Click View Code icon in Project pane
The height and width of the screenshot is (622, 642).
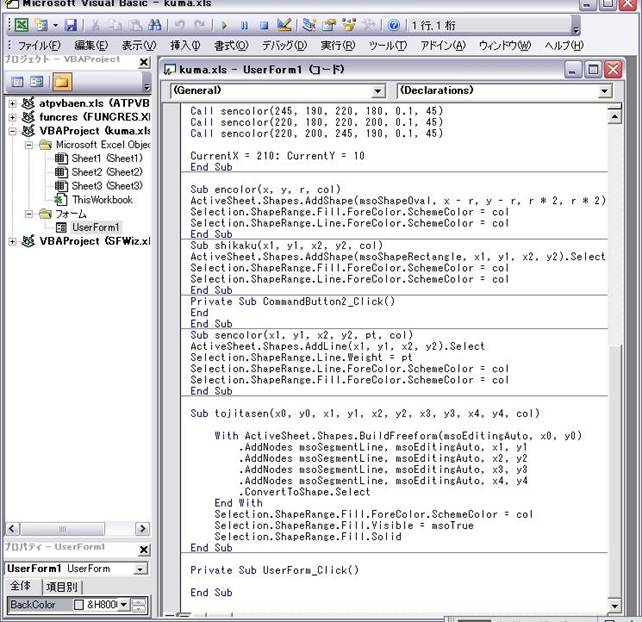18,82
